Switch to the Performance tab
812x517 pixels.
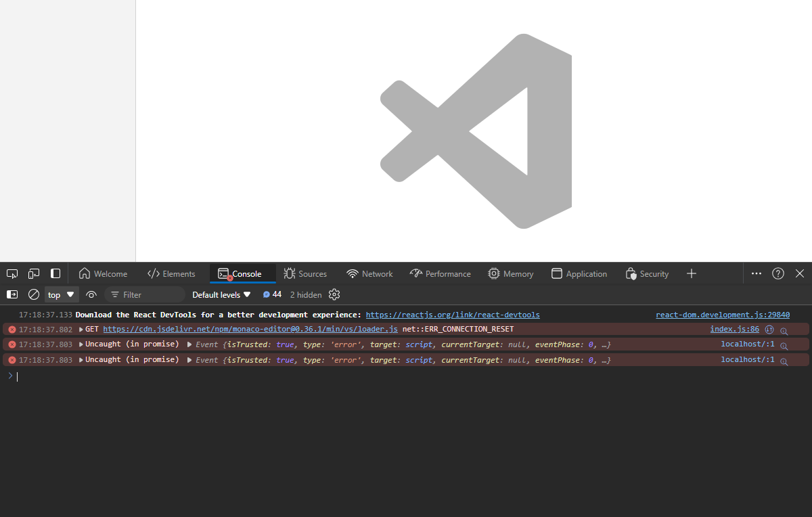pos(440,273)
